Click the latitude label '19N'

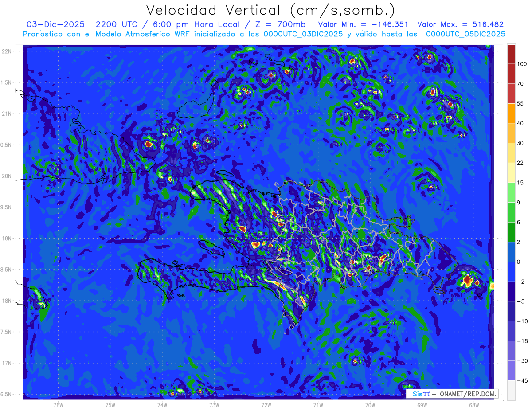point(7,238)
